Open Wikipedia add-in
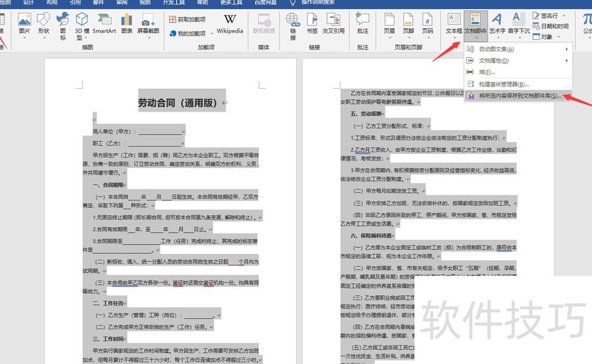Viewport: 592px width, 364px height. click(229, 24)
